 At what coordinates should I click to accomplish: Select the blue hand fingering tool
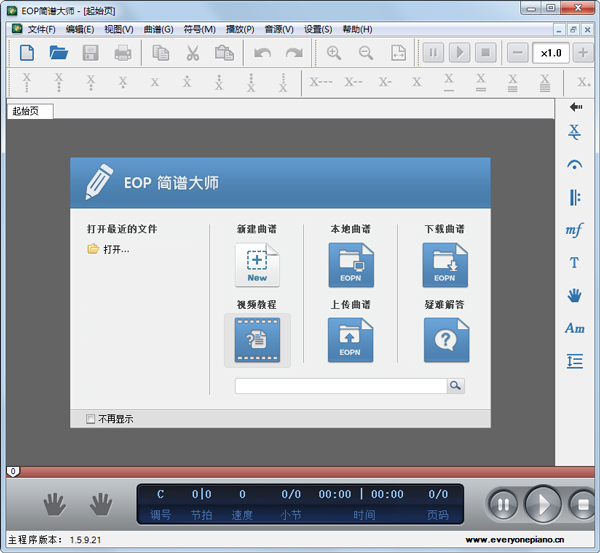tap(574, 295)
